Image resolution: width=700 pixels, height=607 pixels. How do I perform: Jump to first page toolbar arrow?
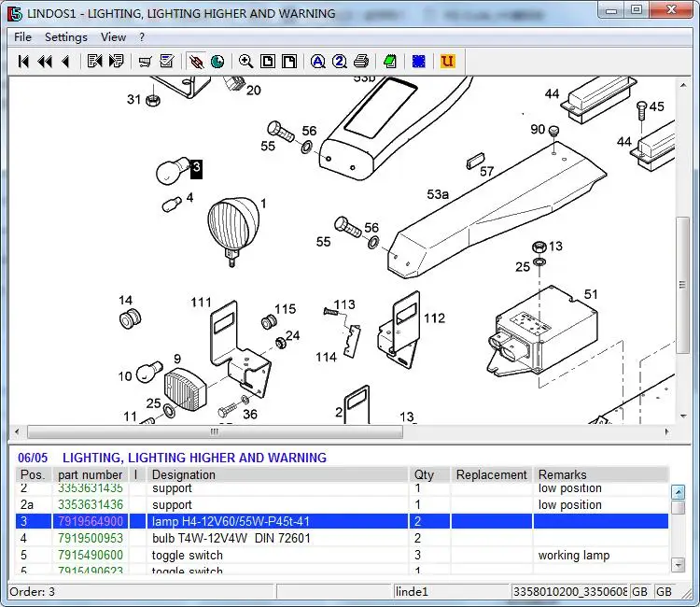23,62
